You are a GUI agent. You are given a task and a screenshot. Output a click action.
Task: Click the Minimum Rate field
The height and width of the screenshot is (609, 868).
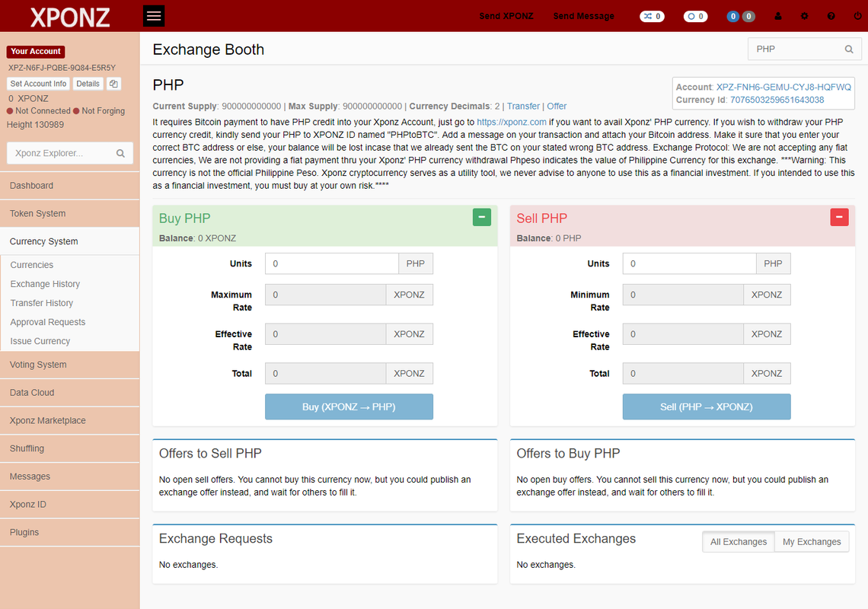point(683,295)
